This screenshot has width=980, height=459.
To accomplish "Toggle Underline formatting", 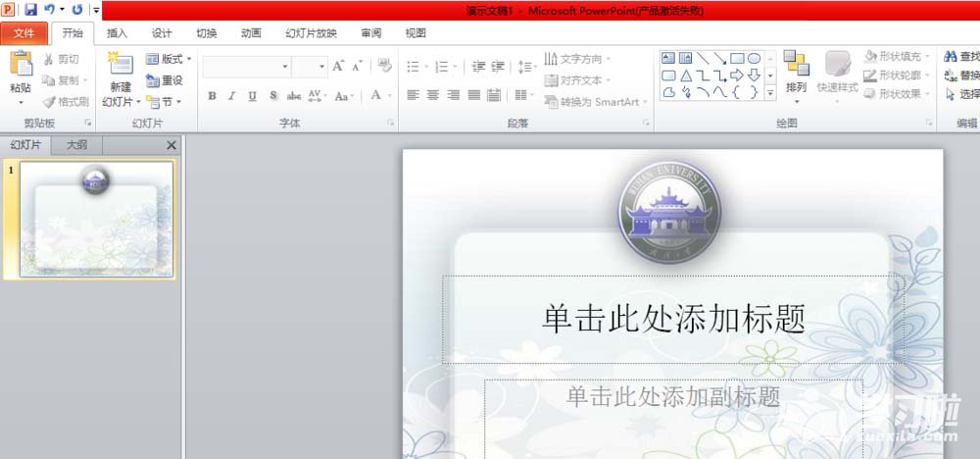I will point(252,96).
